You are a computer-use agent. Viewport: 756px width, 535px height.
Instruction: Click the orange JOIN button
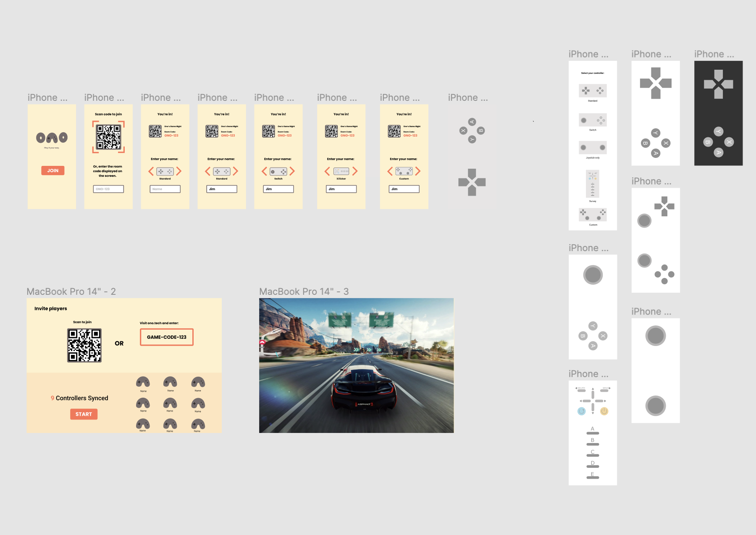point(53,170)
